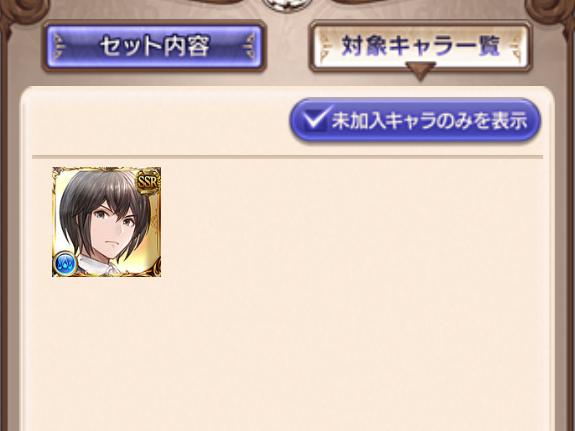
Task: Click the brown triangle pointer below 対象キャラ一覧
Action: tap(420, 71)
